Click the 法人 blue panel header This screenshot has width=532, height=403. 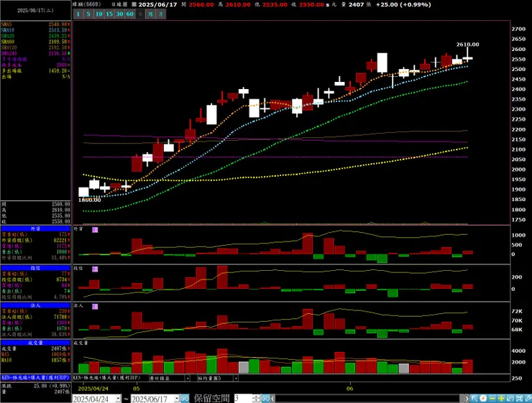[36, 305]
